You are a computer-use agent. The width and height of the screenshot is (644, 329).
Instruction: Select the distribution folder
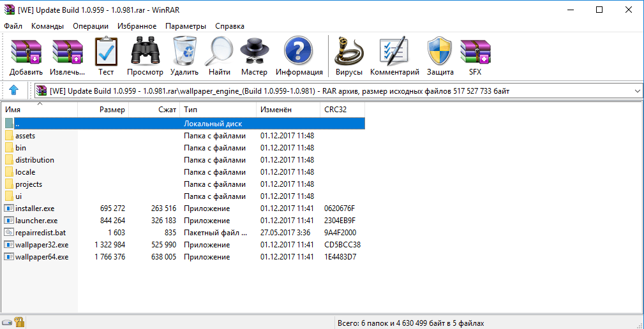(184, 160)
